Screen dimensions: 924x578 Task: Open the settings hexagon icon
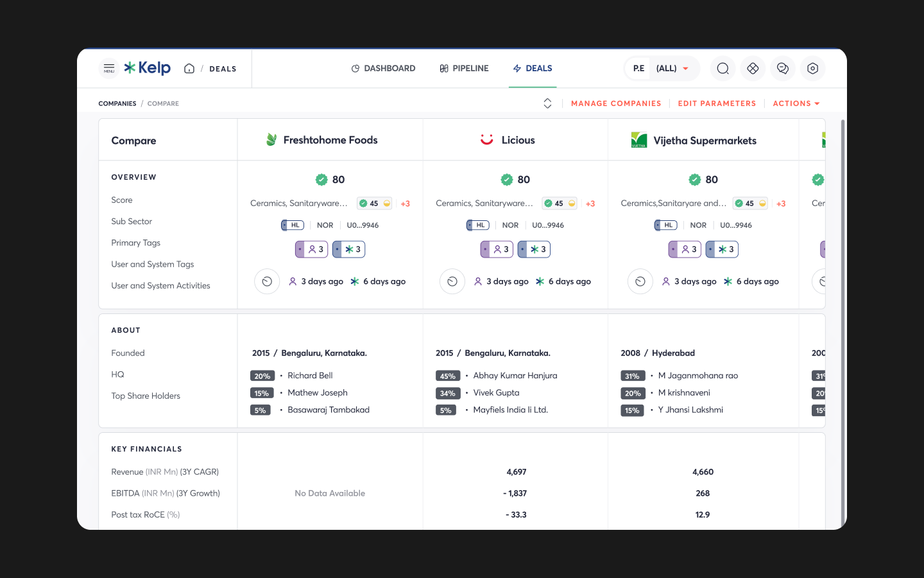[813, 69]
